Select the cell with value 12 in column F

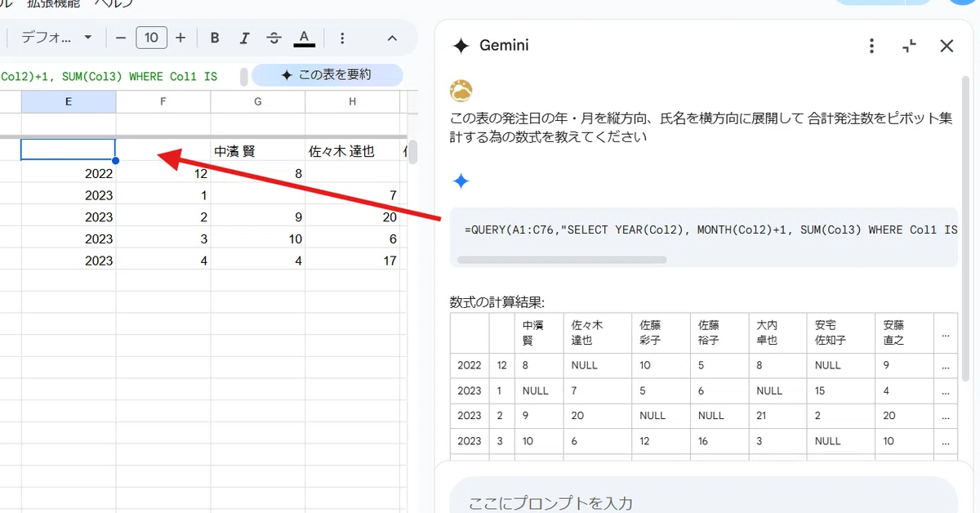(x=163, y=173)
